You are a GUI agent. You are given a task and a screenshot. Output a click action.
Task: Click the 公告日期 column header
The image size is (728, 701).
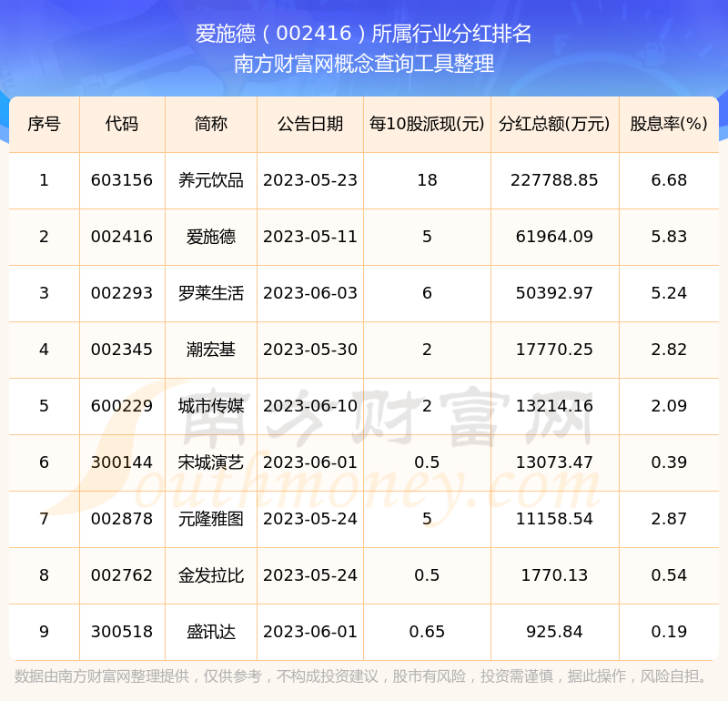point(310,124)
